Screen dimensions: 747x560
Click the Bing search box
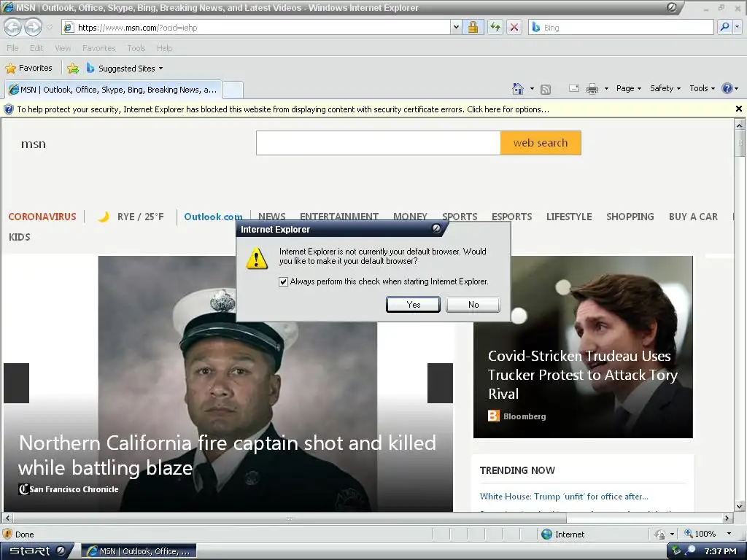(622, 28)
